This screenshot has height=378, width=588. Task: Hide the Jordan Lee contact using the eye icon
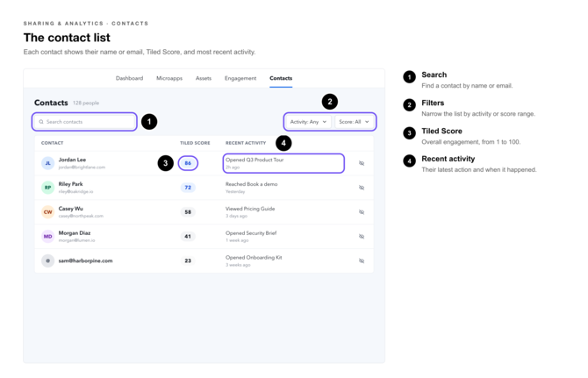click(x=362, y=163)
